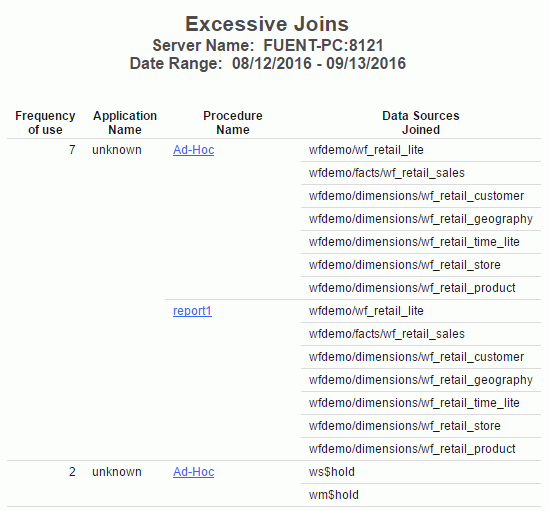The width and height of the screenshot is (549, 511).
Task: Click the Frequency of use column header
Action: [45, 123]
